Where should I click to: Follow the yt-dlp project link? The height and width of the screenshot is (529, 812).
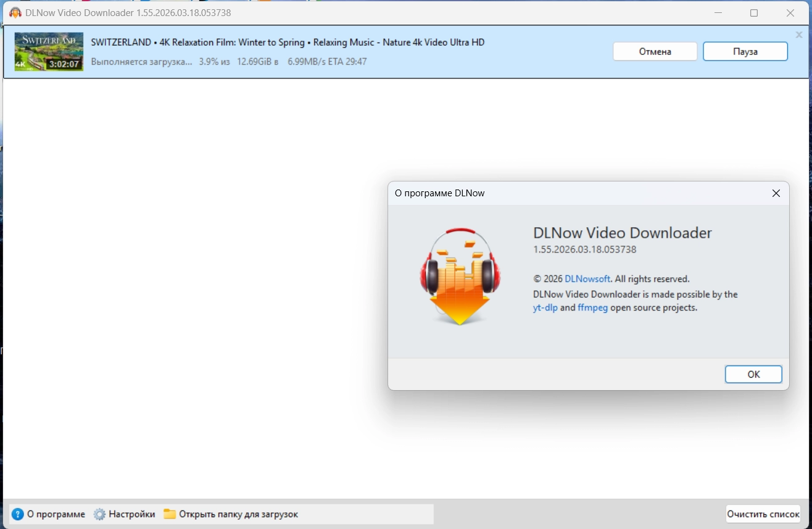545,307
